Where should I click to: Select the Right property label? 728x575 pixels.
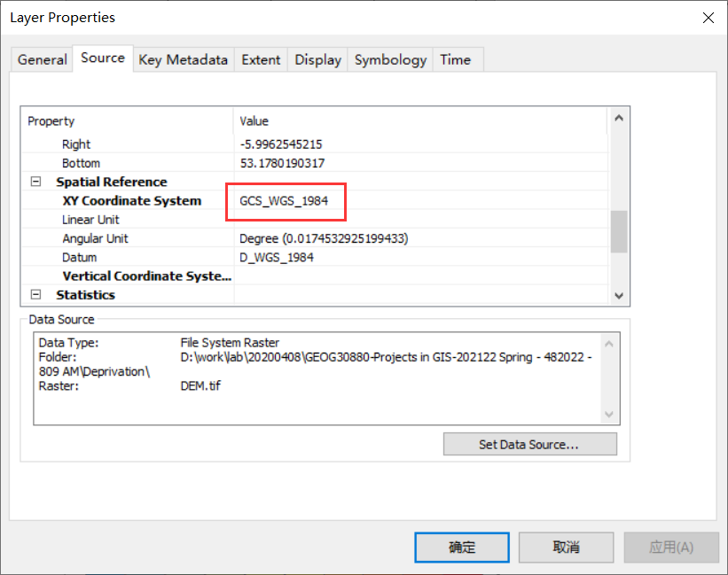(76, 144)
